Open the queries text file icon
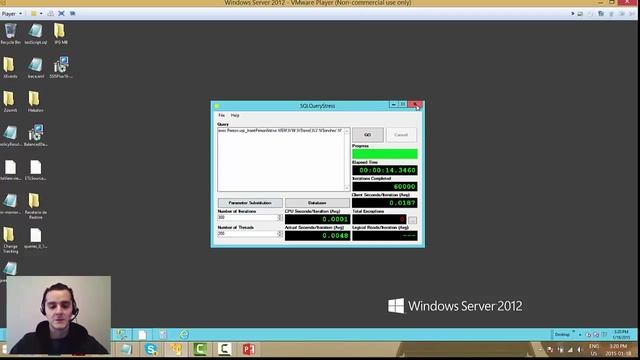The image size is (640, 360). 36,238
